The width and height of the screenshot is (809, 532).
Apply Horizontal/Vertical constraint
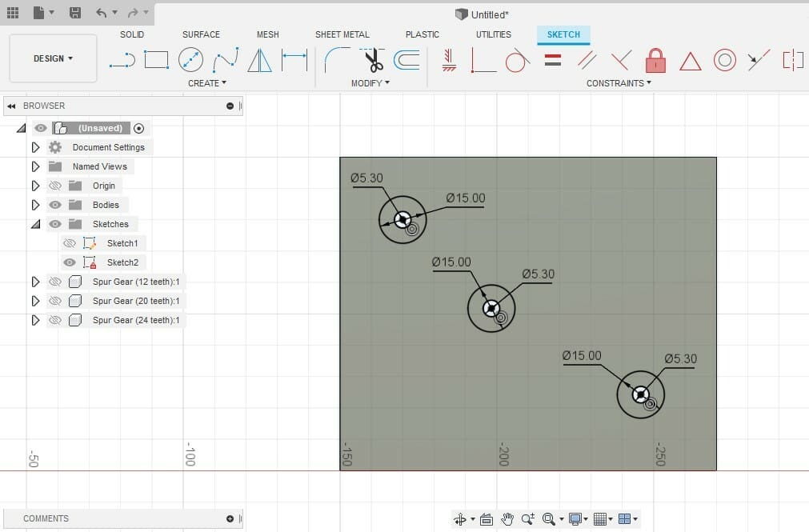coord(449,60)
